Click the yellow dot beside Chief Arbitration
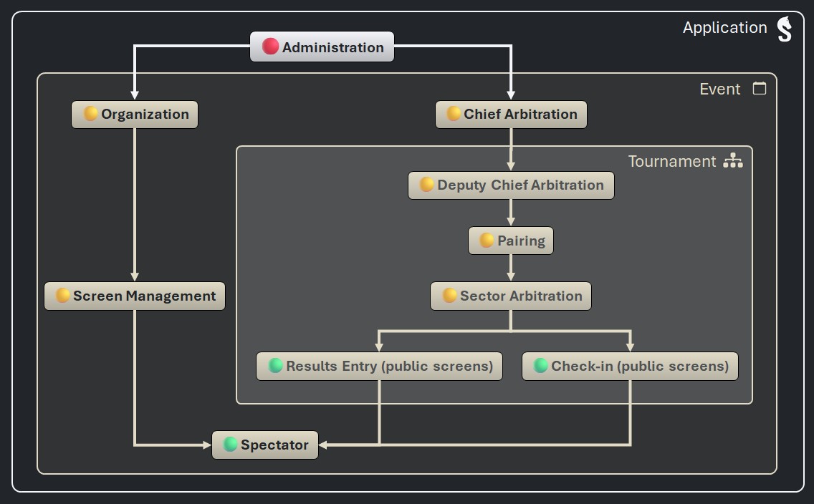Viewport: 814px width, 504px height. pos(454,114)
